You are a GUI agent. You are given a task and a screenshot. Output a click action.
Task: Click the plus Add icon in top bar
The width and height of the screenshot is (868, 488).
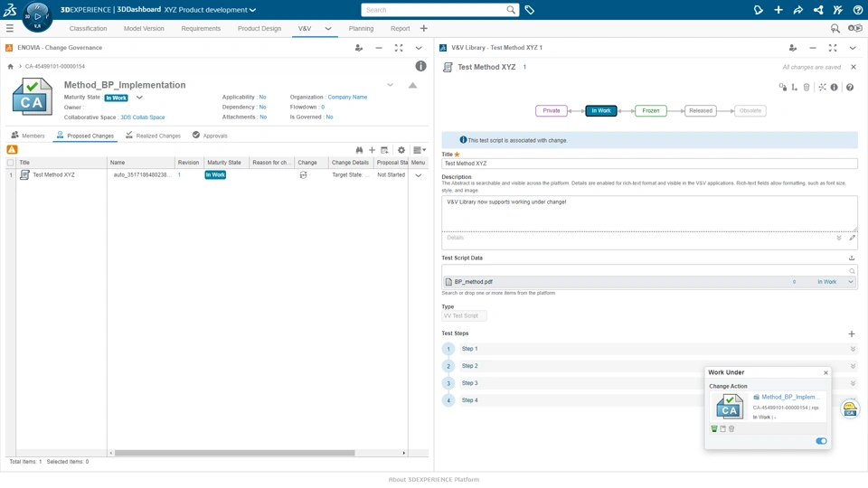click(x=778, y=10)
